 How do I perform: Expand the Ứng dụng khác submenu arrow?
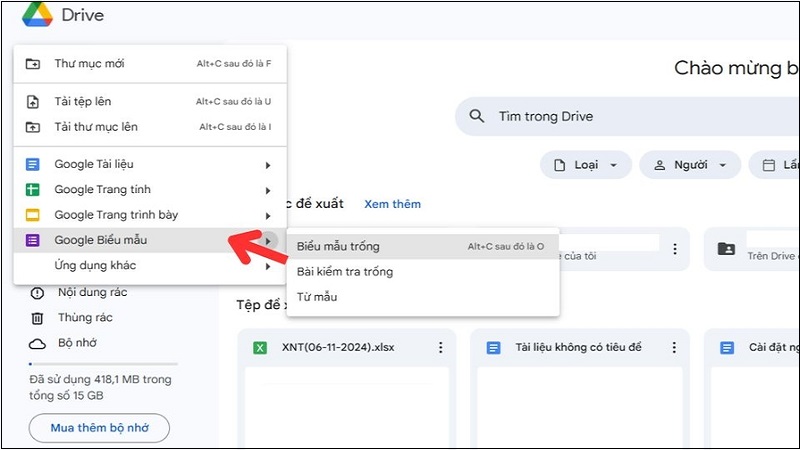pyautogui.click(x=268, y=266)
